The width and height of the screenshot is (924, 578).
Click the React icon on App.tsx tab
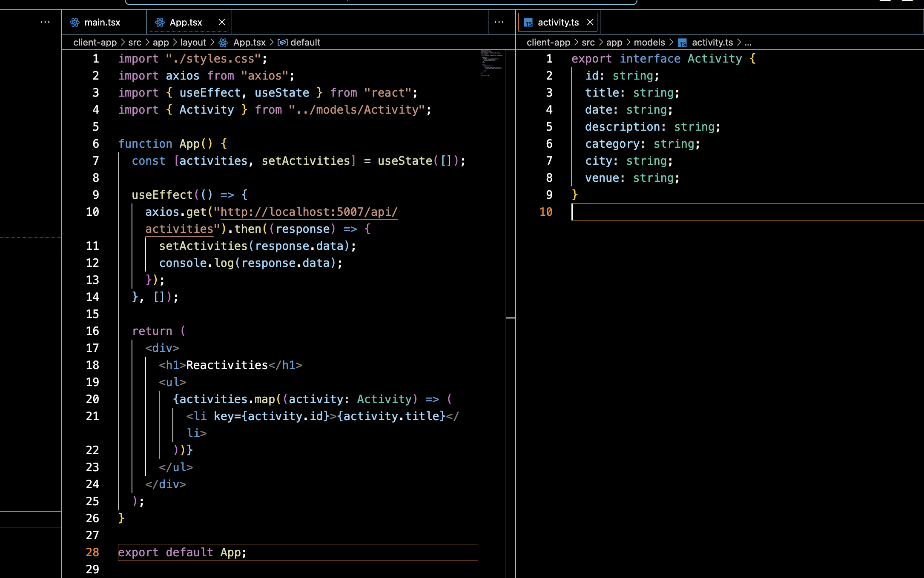tap(160, 22)
